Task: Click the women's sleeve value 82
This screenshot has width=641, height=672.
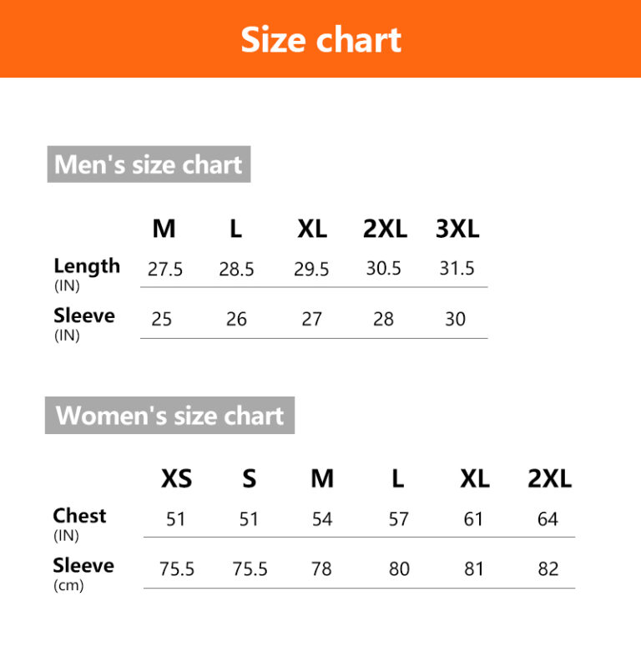Action: coord(548,569)
